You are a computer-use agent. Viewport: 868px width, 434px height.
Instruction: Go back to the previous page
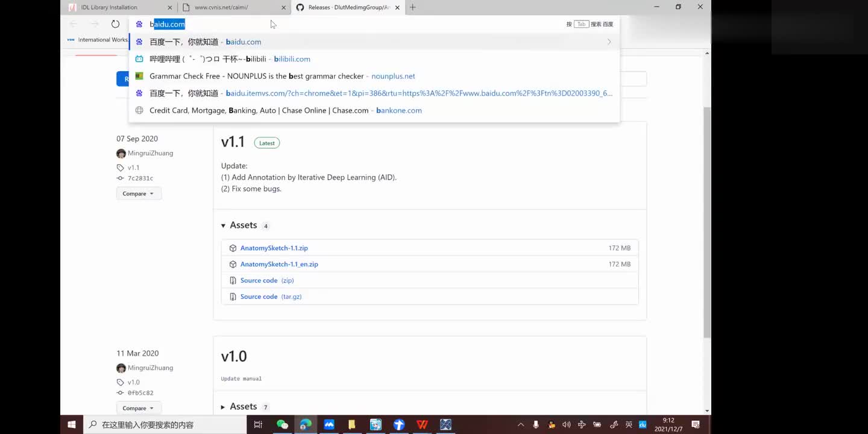coord(74,24)
